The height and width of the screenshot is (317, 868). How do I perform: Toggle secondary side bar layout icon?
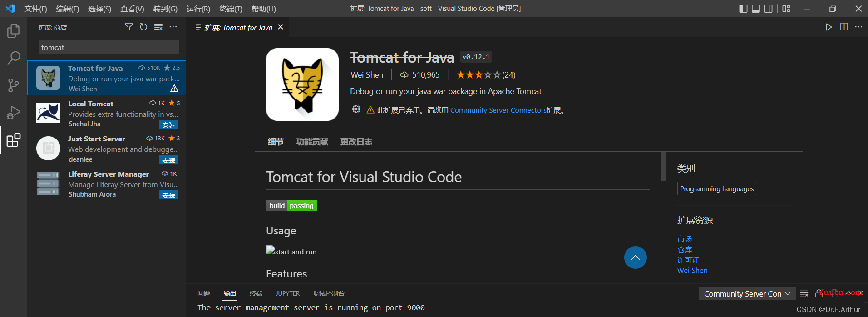[x=769, y=9]
